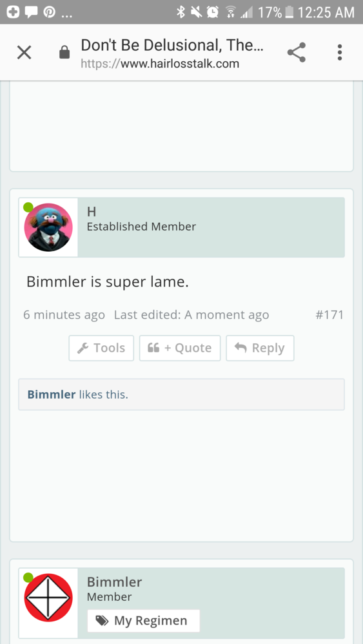Open the My Regimen tag button
Screen dimensions: 363x644
click(x=144, y=621)
